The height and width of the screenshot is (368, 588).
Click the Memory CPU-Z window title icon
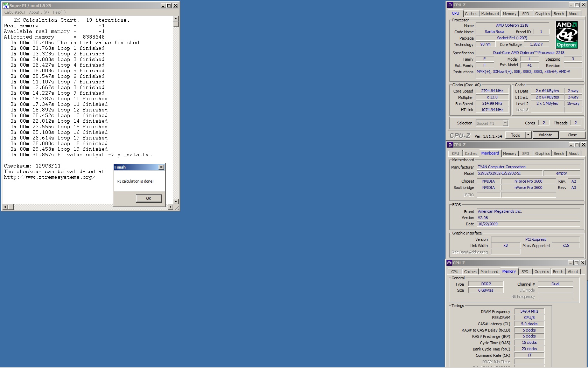[x=449, y=263]
